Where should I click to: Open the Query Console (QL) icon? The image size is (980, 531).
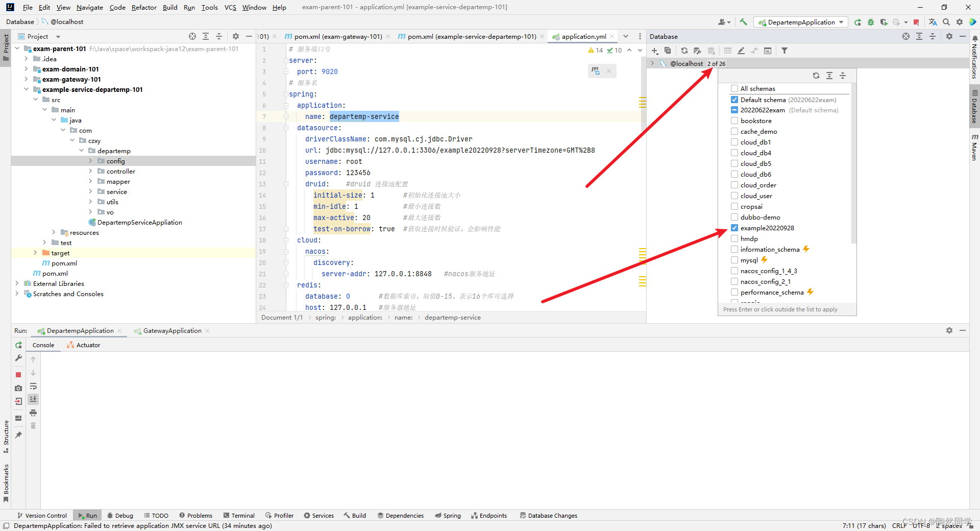tap(768, 51)
